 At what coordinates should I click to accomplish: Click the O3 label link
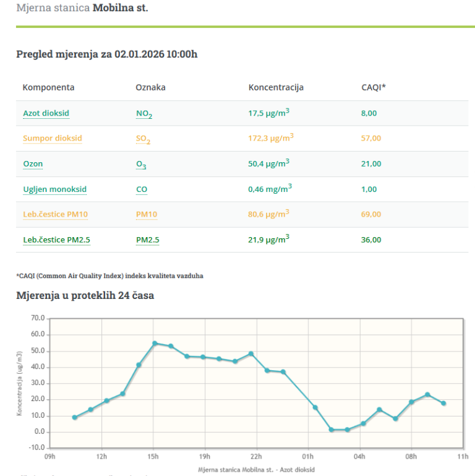(x=141, y=165)
